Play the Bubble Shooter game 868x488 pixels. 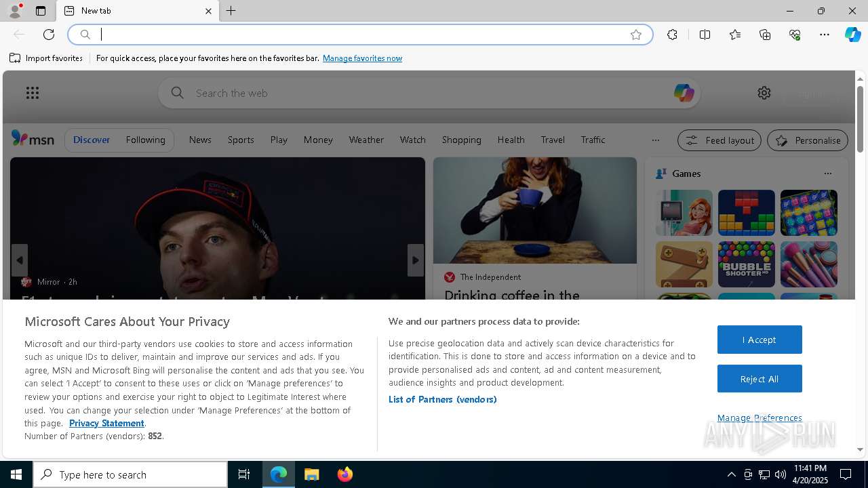(x=746, y=264)
